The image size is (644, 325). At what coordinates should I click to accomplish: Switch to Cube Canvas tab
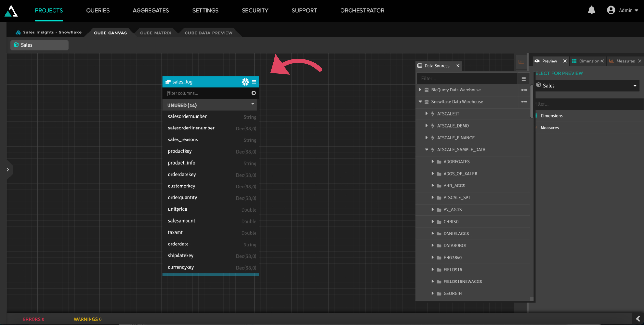111,33
